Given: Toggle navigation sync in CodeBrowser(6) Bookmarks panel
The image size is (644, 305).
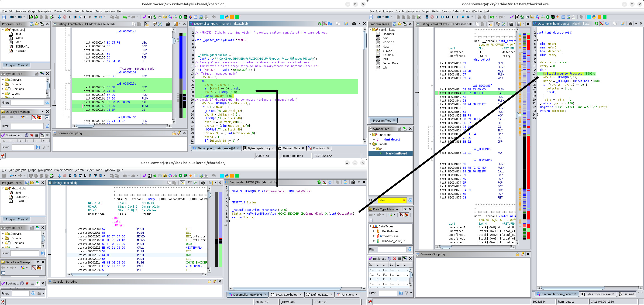Looking at the screenshot, I should 42,135.
